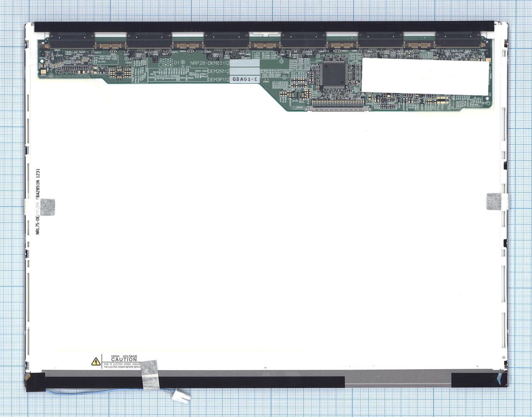
Task: Click the circled B marking on the PCB
Action: click(182, 63)
